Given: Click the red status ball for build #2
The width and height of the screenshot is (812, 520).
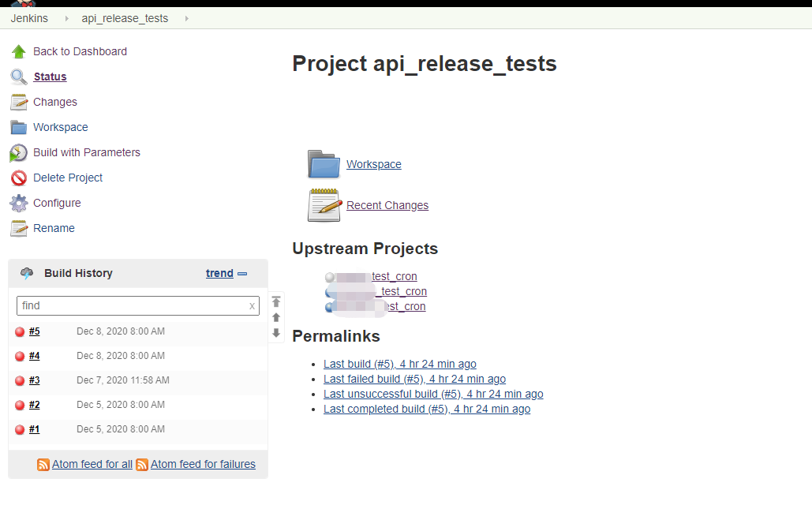Looking at the screenshot, I should point(20,405).
